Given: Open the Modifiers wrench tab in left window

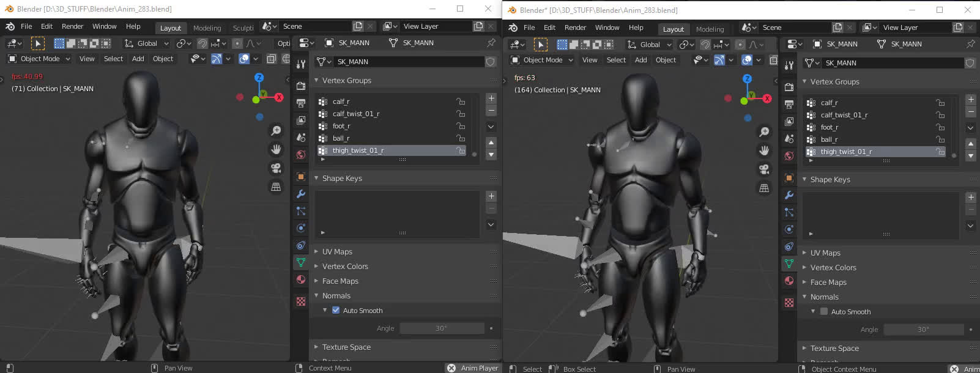Looking at the screenshot, I should pyautogui.click(x=301, y=194).
